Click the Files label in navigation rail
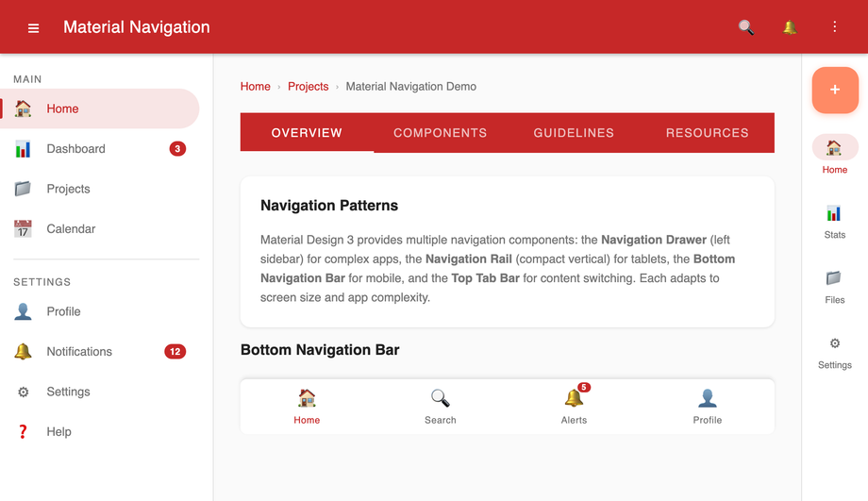The image size is (868, 501). 835,300
